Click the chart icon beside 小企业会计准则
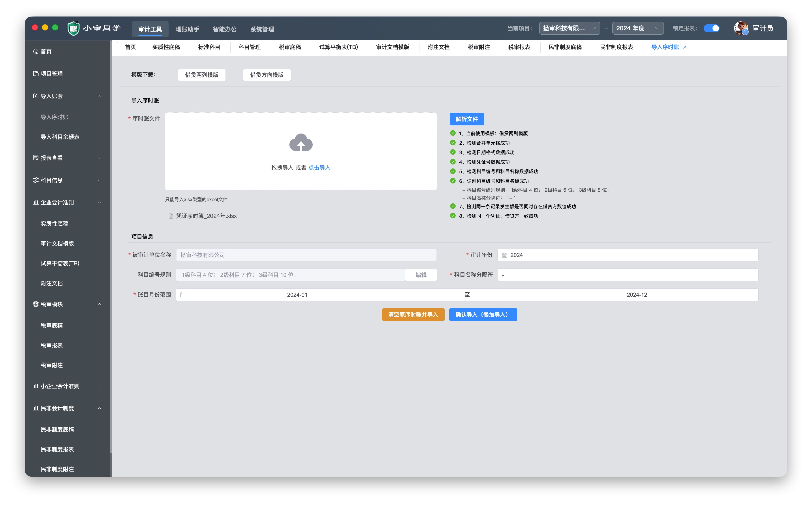Viewport: 812px width, 510px height. (x=36, y=386)
